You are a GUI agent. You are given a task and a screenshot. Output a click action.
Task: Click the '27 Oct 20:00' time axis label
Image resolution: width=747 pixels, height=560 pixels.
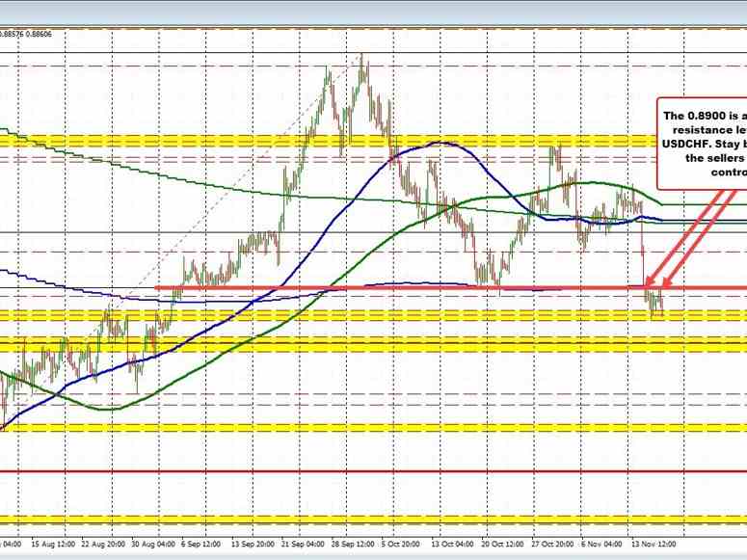(552, 544)
